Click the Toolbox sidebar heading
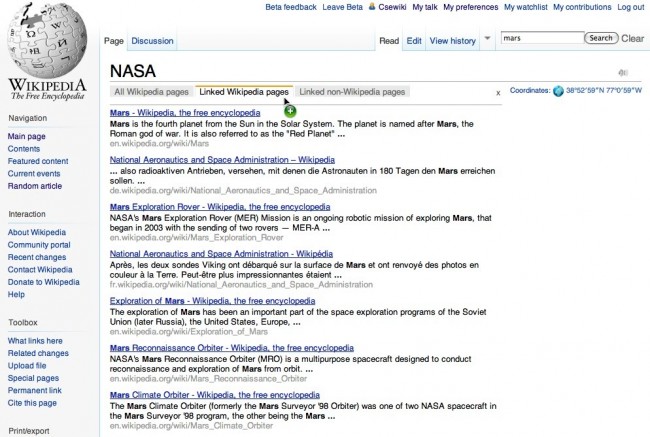The height and width of the screenshot is (437, 650). (x=23, y=323)
